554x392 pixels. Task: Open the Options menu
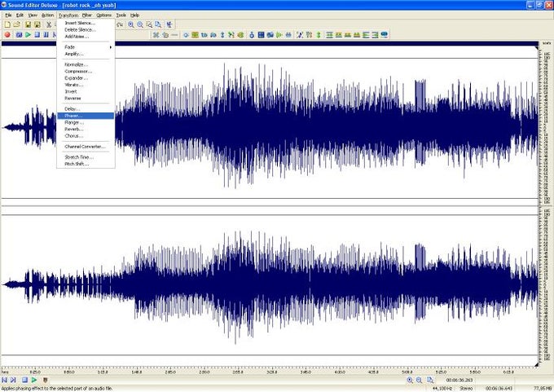point(104,15)
